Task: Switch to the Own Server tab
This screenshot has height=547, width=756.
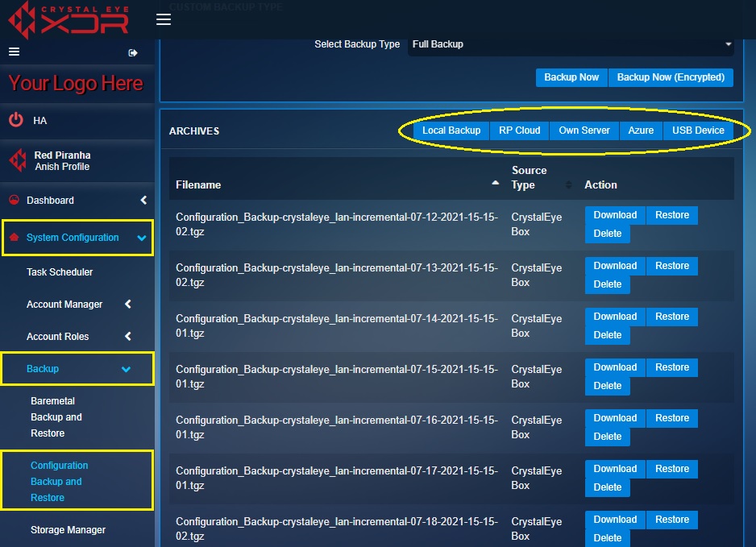Action: (584, 131)
